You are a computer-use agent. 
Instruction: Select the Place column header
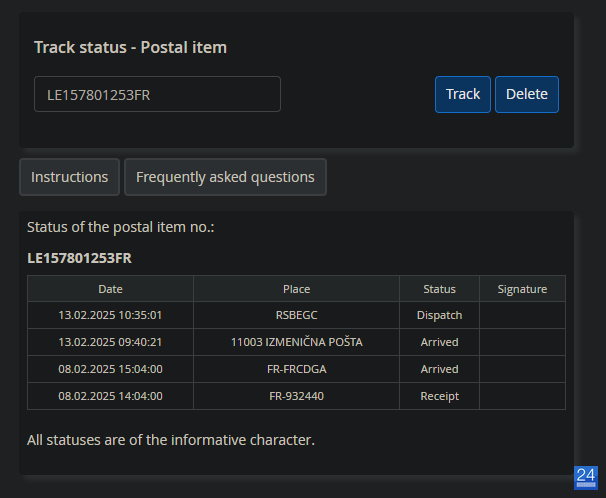pos(296,289)
